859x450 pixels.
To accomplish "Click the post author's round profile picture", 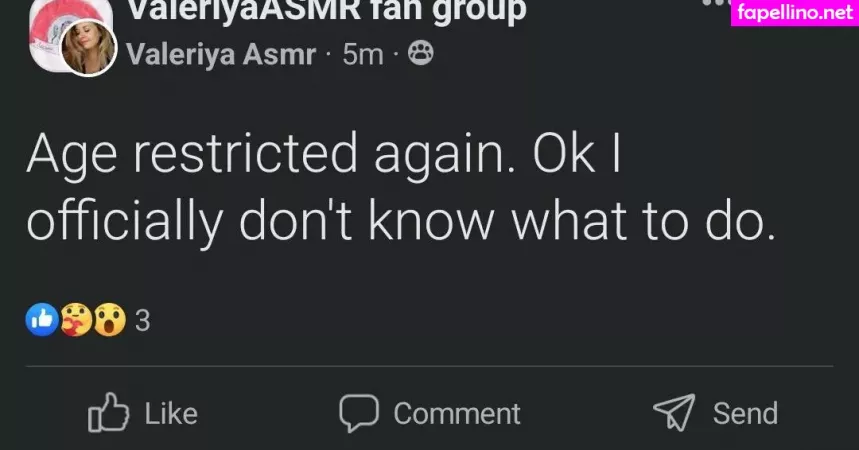I will (88, 47).
